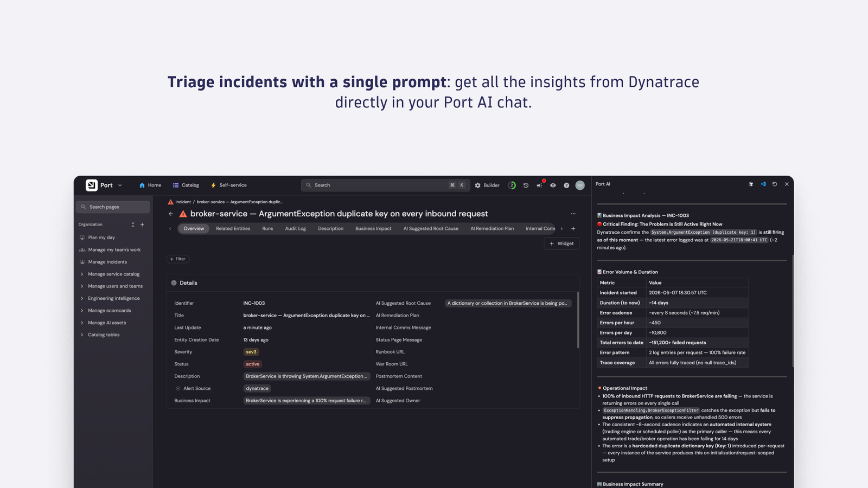868x488 pixels.
Task: Open the announcements megaphone icon
Action: click(539, 185)
